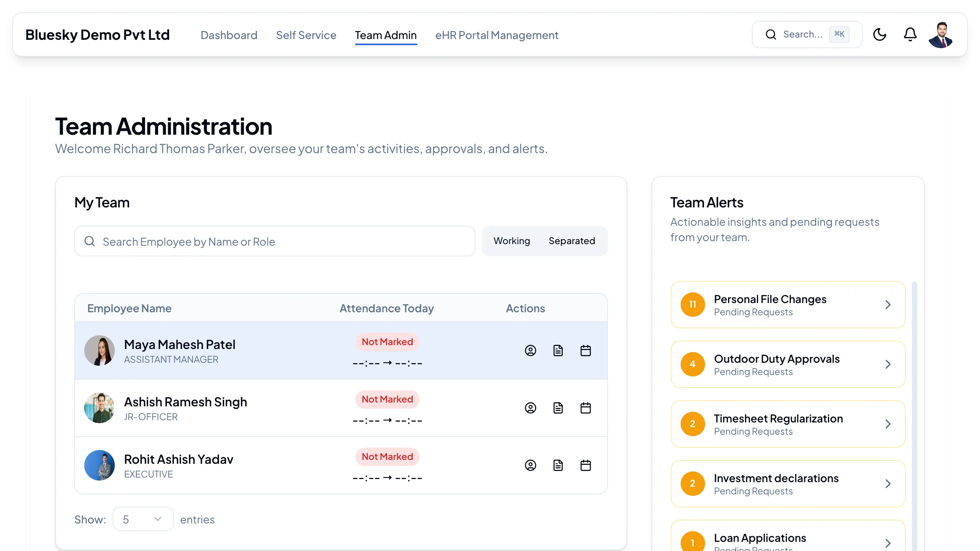Click Ashish Ramesh Singh's name

186,402
